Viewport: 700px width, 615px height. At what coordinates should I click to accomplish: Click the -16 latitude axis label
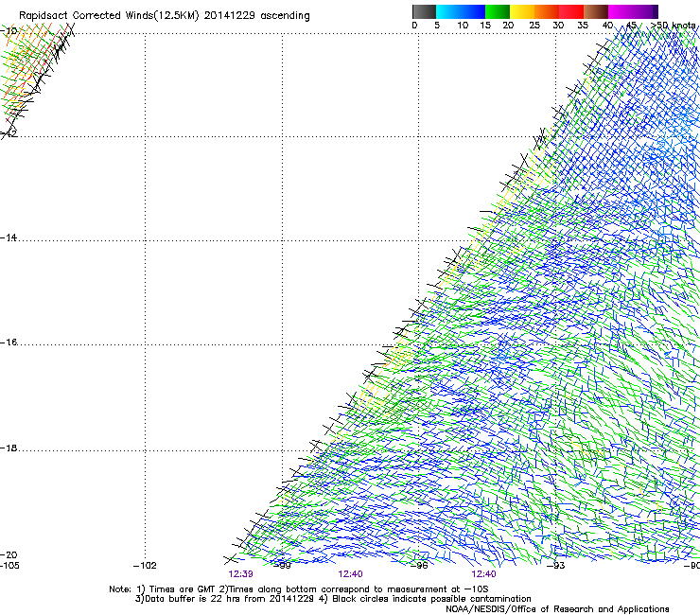click(9, 343)
